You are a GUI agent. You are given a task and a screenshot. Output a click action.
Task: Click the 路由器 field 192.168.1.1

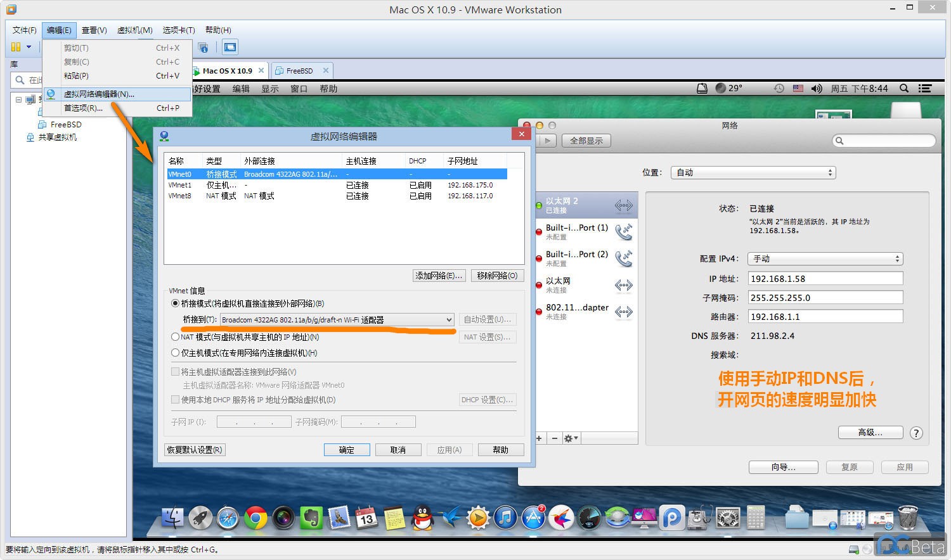point(825,317)
